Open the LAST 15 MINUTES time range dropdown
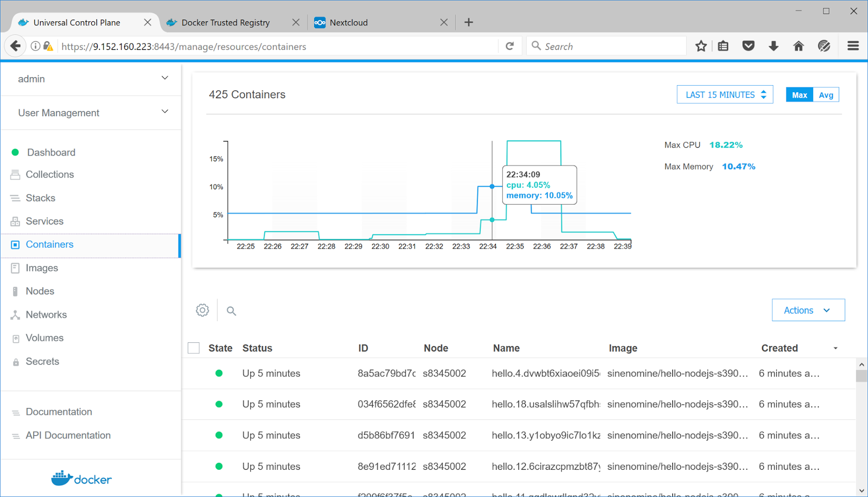Viewport: 868px width, 497px height. coord(725,94)
